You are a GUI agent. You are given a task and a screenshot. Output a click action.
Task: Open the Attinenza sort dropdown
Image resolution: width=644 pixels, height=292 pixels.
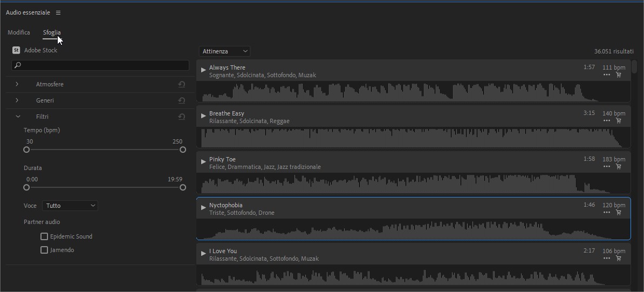pos(225,51)
